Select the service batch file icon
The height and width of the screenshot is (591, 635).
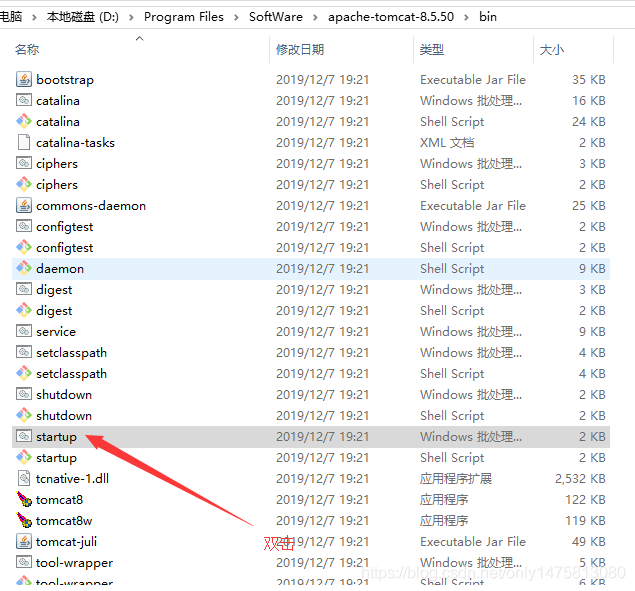[x=24, y=331]
